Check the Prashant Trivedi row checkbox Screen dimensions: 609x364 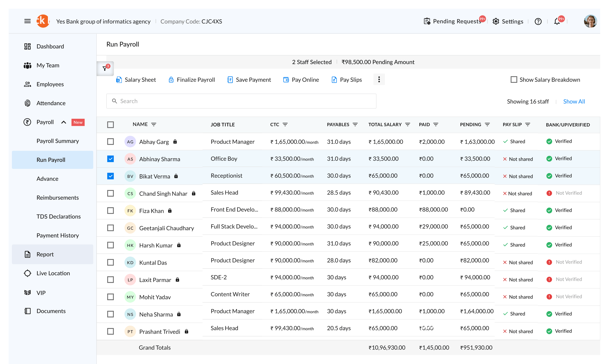tap(111, 331)
